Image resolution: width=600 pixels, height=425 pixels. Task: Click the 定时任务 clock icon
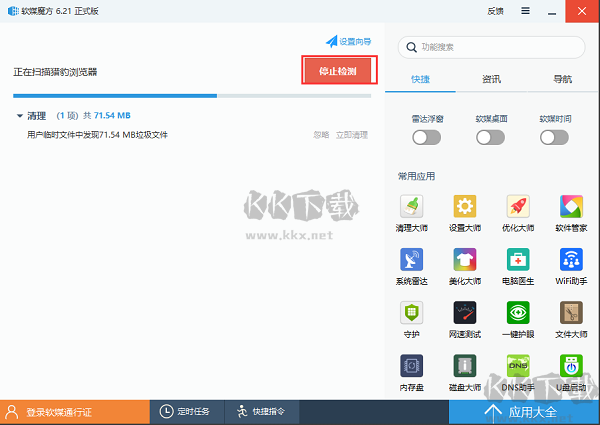coord(166,412)
